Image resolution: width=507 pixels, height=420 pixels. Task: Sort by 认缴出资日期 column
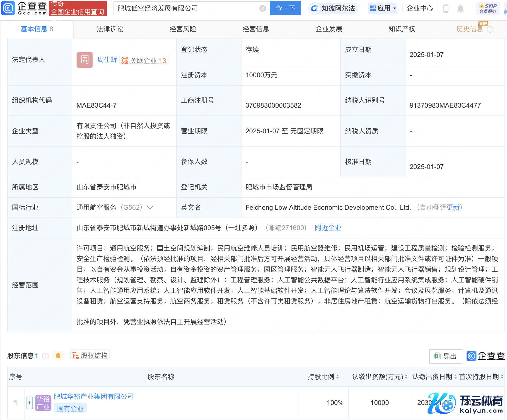point(455,377)
